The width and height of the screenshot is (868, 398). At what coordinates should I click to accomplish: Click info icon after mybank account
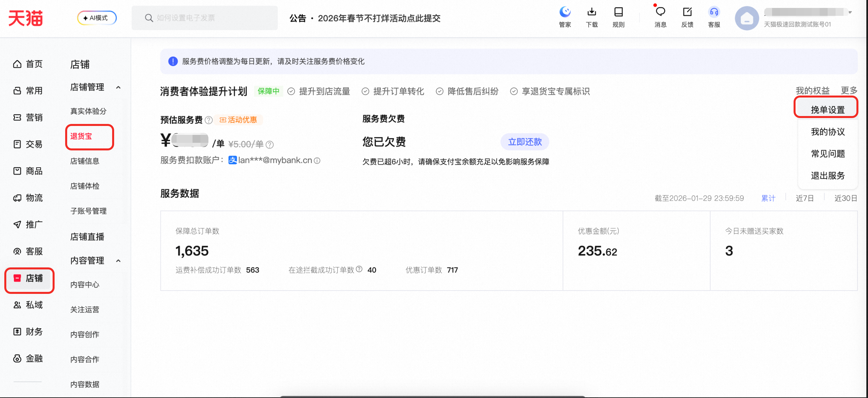pyautogui.click(x=317, y=161)
